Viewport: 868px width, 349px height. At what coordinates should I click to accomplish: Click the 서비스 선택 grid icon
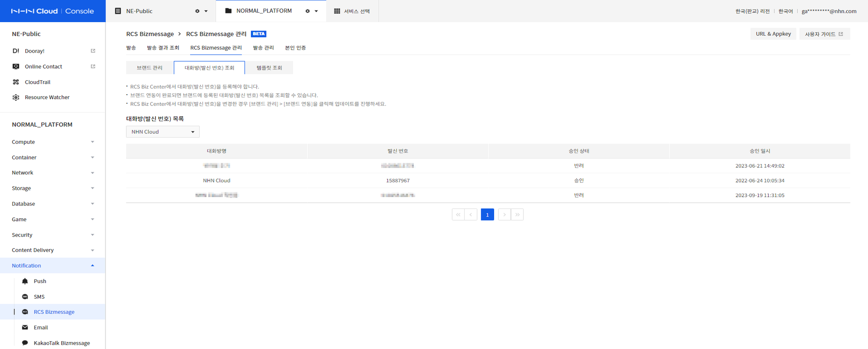coord(337,11)
